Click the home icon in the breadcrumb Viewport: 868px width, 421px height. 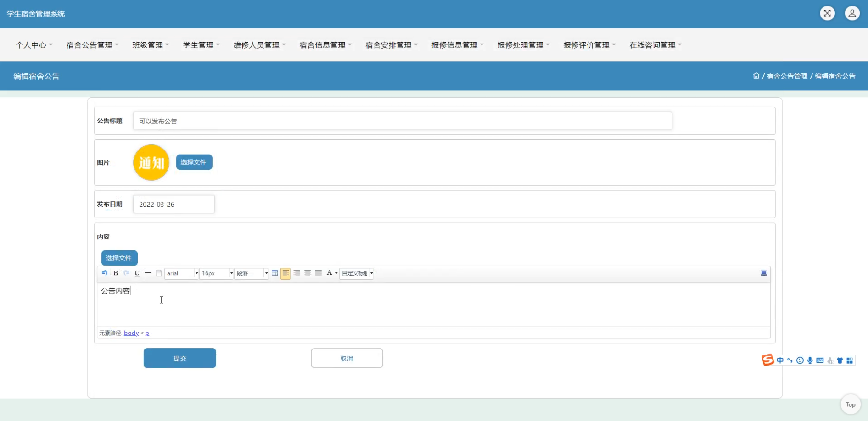click(756, 76)
